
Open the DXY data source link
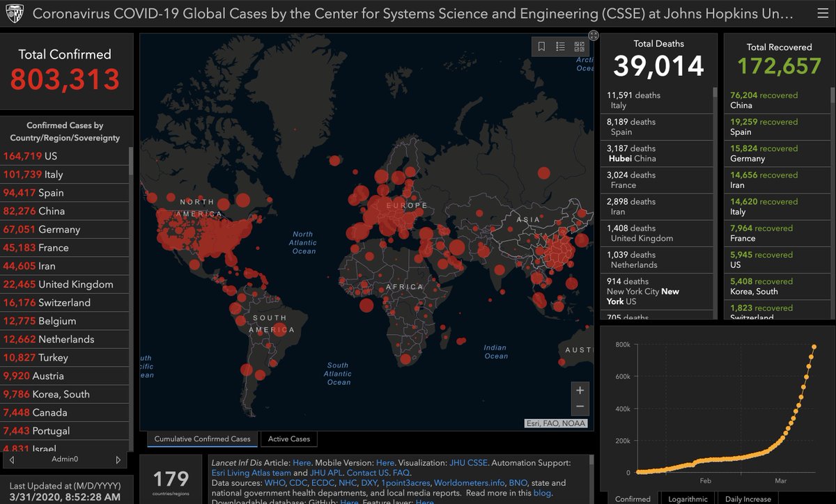(369, 482)
